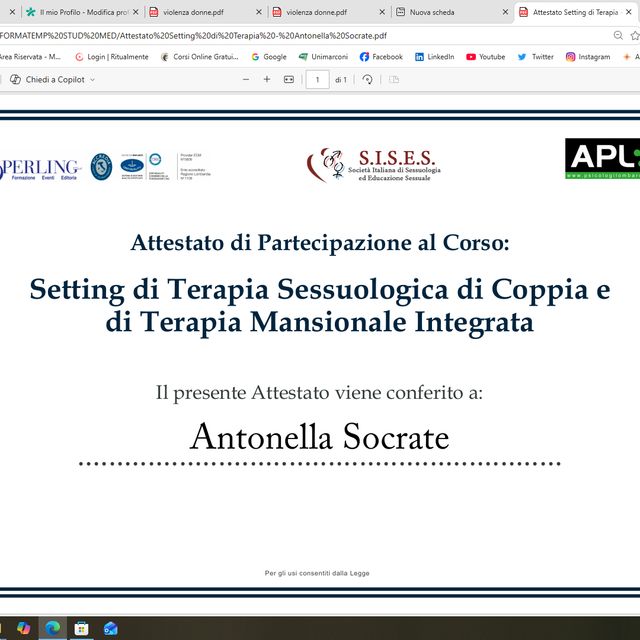The image size is (640, 640).
Task: Open the zoom magnifier in address bar
Action: (618, 36)
